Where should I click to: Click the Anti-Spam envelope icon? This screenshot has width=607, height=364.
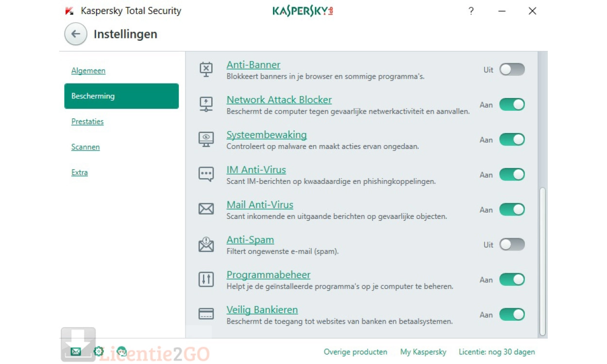coord(206,245)
